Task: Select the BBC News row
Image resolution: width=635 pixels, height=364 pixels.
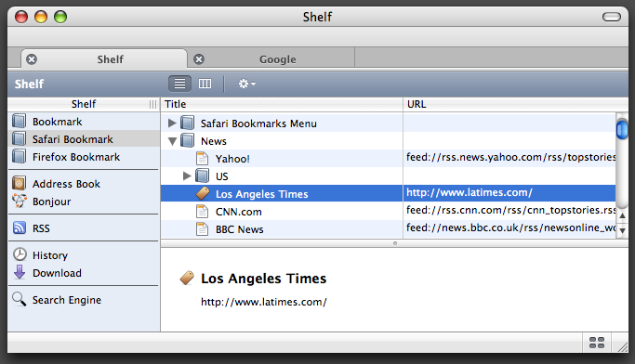Action: coord(388,229)
